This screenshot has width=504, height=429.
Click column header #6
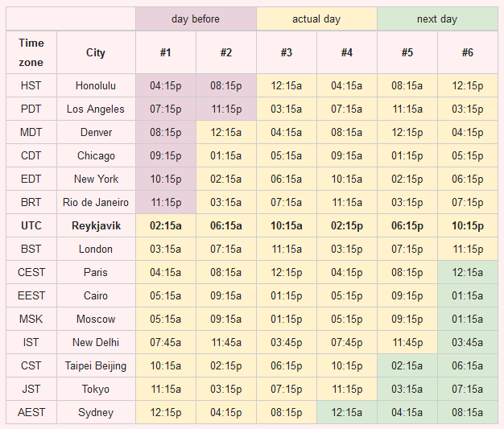pyautogui.click(x=468, y=52)
